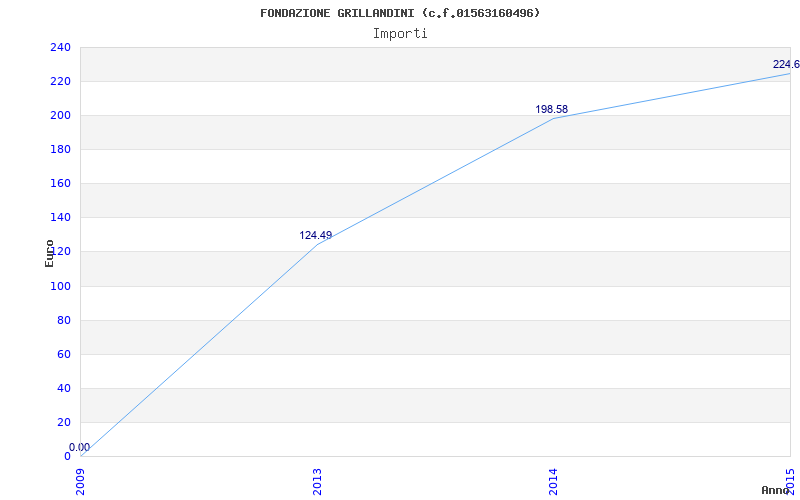800x500 pixels.
Task: Select the 198.58 data point label
Action: [x=552, y=109]
